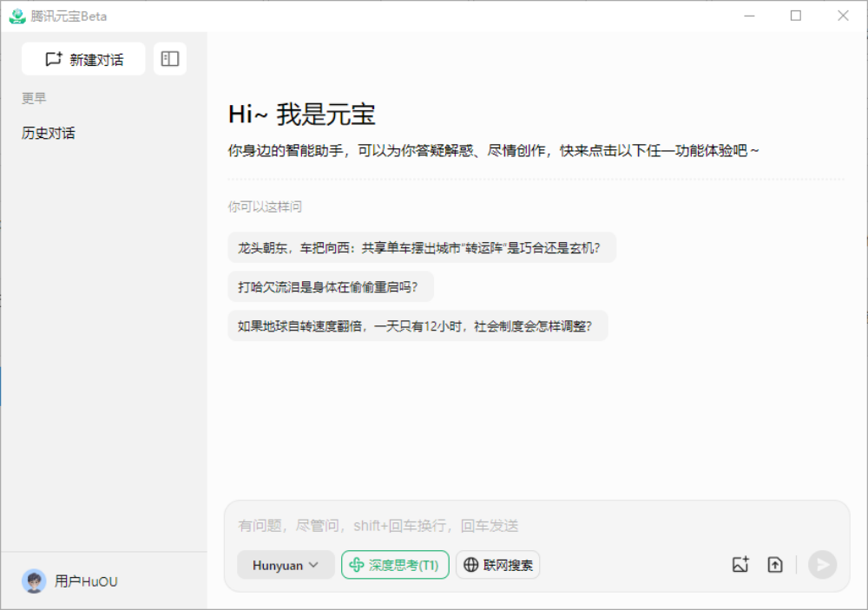The height and width of the screenshot is (610, 868).
Task: Start a new chat with 新建对话
Action: [x=83, y=59]
